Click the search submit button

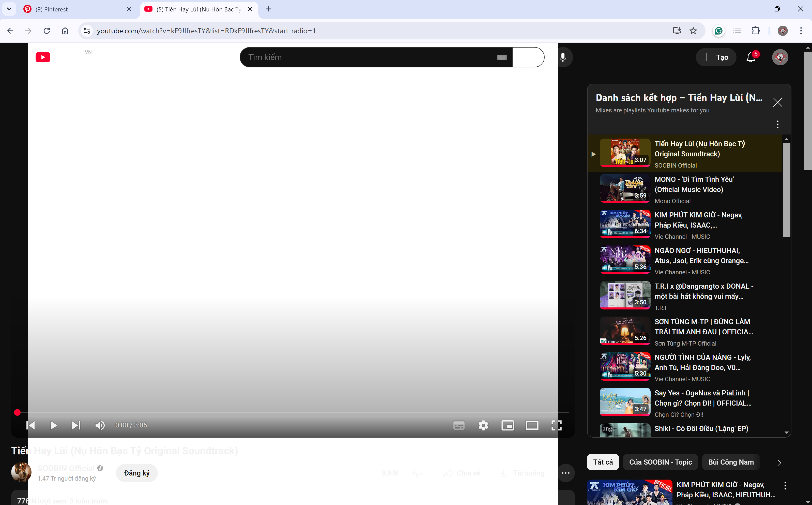click(528, 57)
